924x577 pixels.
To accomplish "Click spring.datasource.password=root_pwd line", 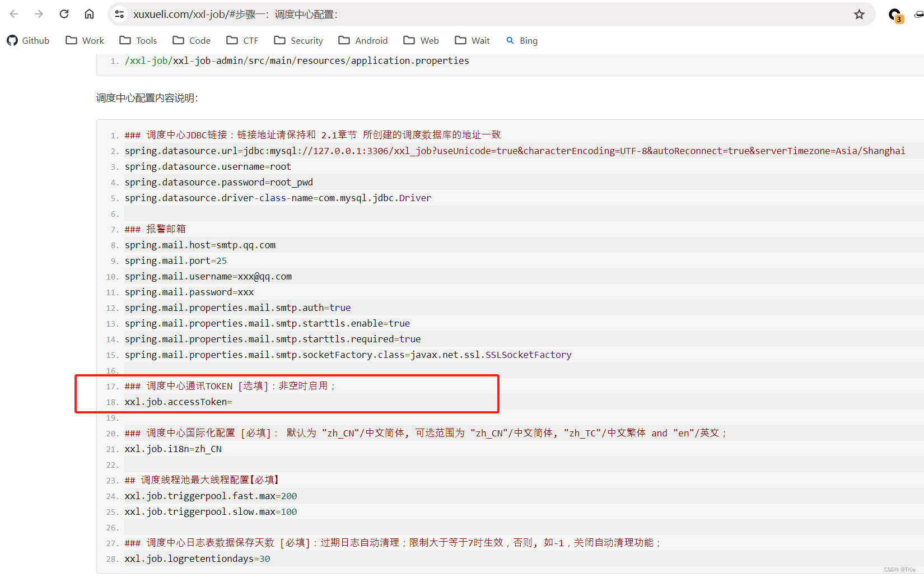I will pyautogui.click(x=219, y=182).
